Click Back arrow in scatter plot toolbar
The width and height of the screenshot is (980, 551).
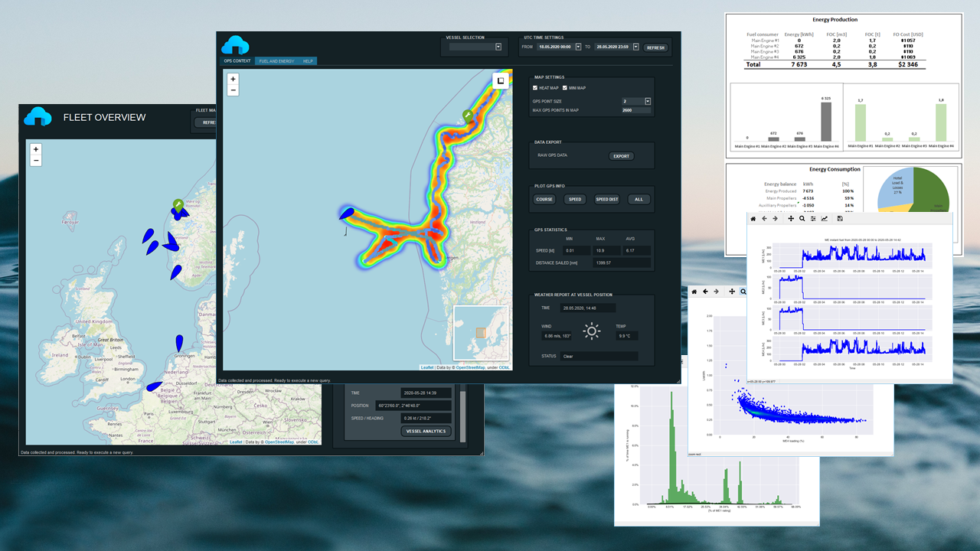[705, 292]
